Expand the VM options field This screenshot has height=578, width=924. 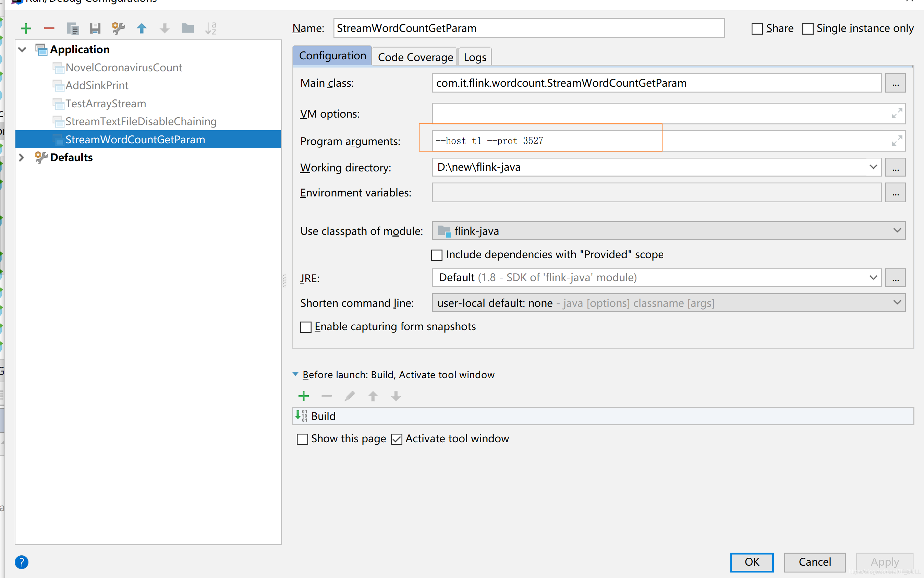[897, 113]
